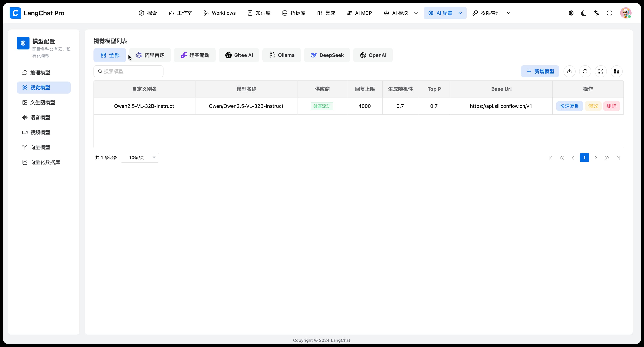Click the green 硅基流动 supplier tag
Viewport: 644px width, 347px height.
pyautogui.click(x=322, y=106)
